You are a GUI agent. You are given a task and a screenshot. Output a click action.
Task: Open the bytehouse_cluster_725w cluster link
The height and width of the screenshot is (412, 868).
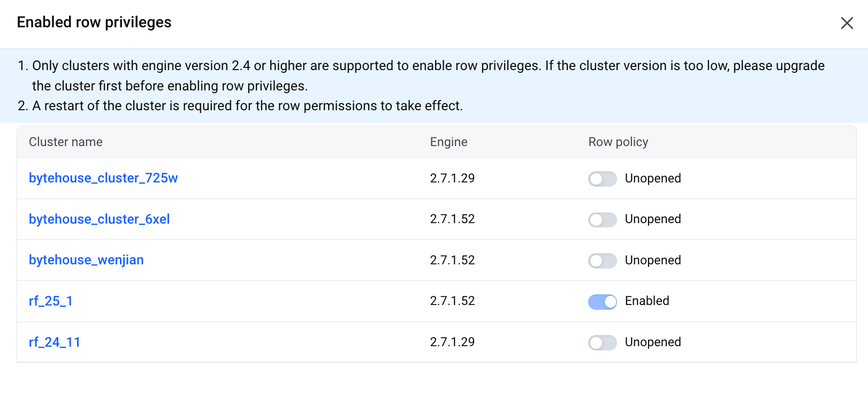pos(103,178)
